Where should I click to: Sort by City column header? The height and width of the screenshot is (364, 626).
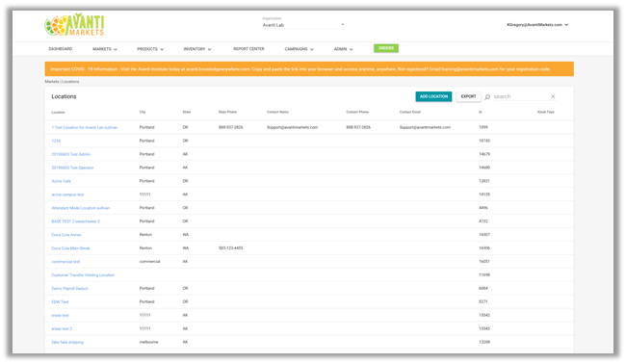[143, 112]
